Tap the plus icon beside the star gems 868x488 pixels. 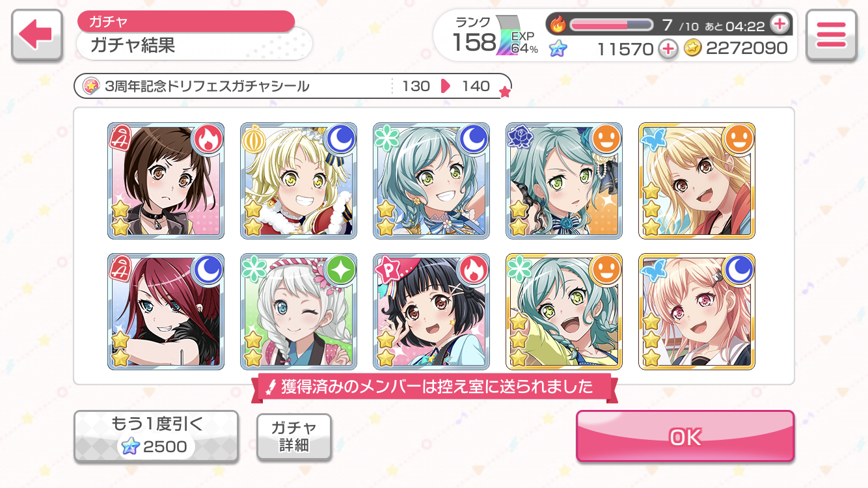pyautogui.click(x=668, y=48)
